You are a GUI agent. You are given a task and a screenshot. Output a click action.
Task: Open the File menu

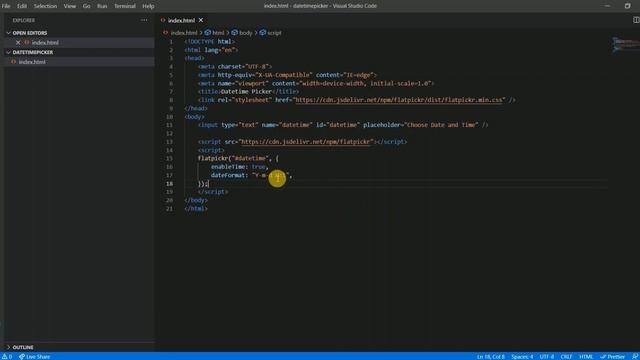(x=6, y=6)
